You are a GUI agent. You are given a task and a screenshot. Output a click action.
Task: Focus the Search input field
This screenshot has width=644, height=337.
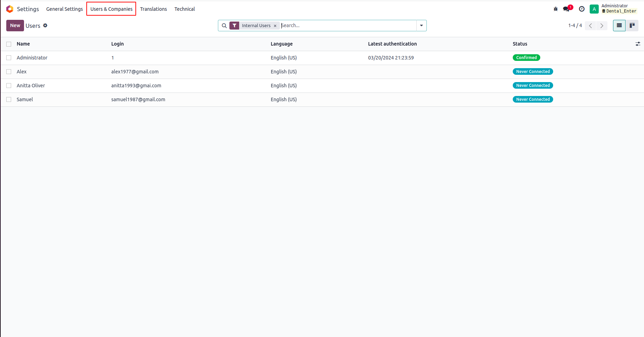point(348,25)
